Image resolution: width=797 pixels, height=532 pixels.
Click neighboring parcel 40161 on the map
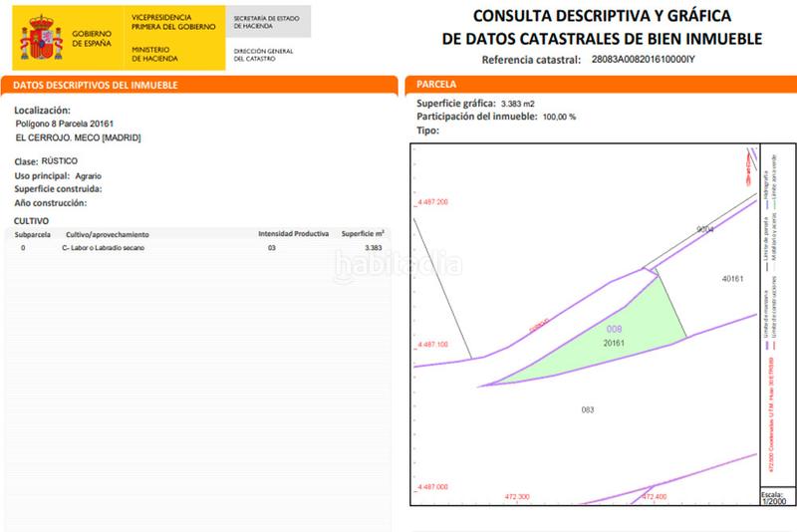tap(732, 279)
